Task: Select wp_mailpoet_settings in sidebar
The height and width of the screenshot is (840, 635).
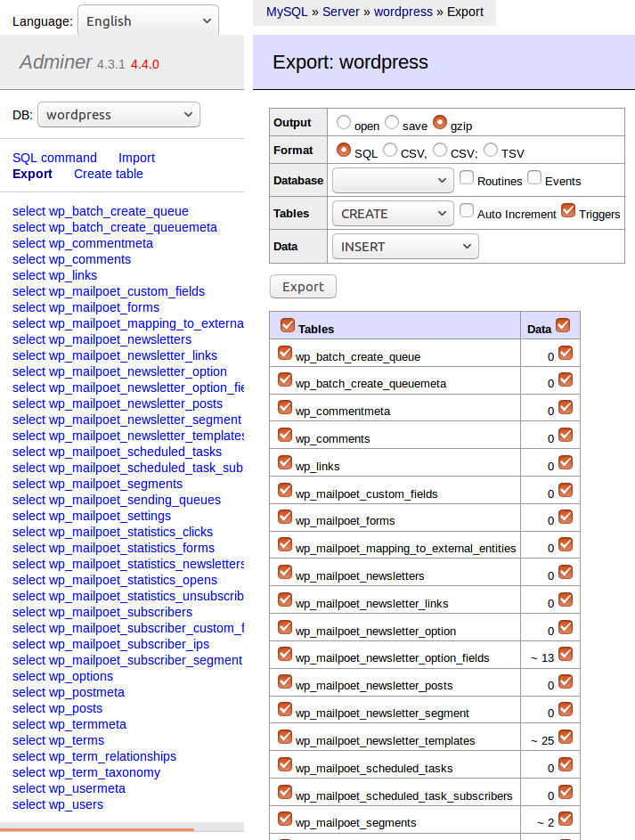Action: [92, 516]
